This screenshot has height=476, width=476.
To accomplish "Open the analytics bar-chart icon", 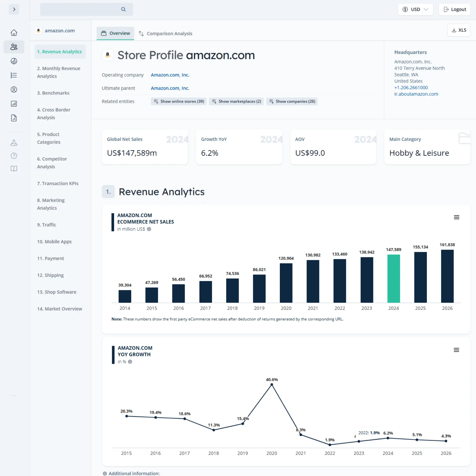I will pyautogui.click(x=14, y=104).
